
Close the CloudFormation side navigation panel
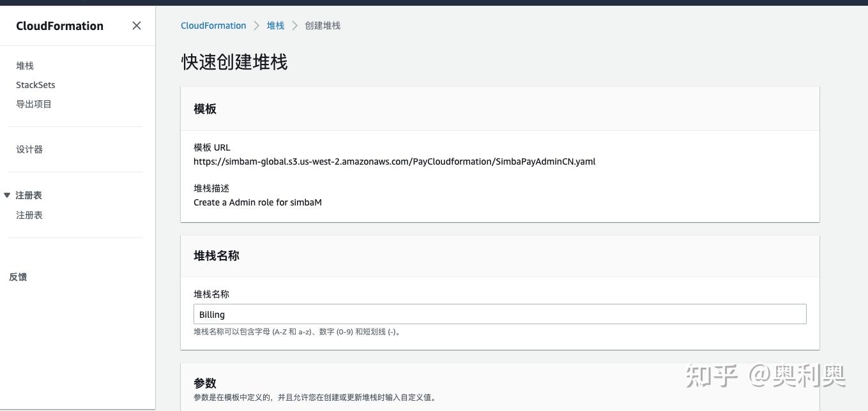(x=136, y=26)
